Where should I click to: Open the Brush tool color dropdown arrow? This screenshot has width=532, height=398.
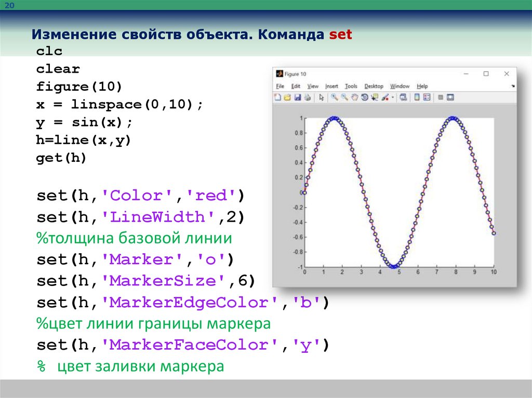coord(393,98)
